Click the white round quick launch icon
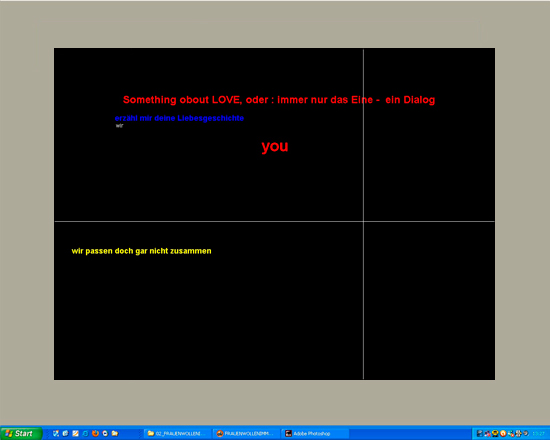 pos(105,433)
